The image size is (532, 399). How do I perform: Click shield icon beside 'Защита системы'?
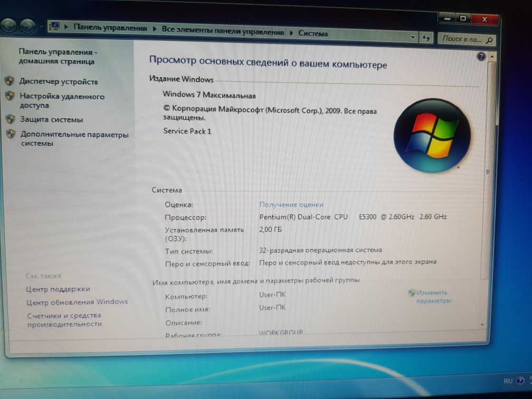(x=10, y=119)
